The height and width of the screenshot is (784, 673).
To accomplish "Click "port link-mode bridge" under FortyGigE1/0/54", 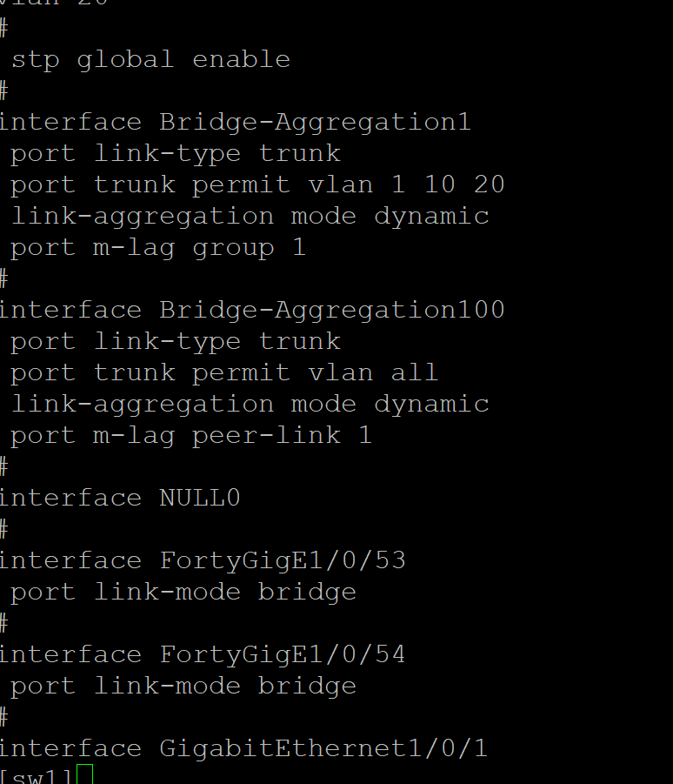I will (x=183, y=686).
